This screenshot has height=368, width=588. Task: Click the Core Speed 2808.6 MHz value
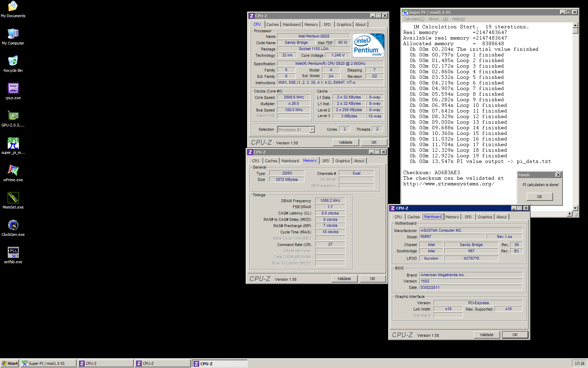[x=294, y=97]
